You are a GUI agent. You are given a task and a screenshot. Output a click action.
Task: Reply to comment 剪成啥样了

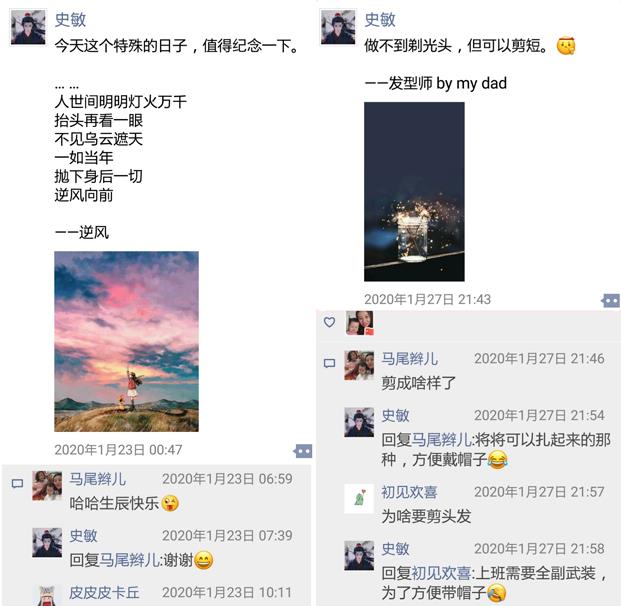(x=418, y=383)
